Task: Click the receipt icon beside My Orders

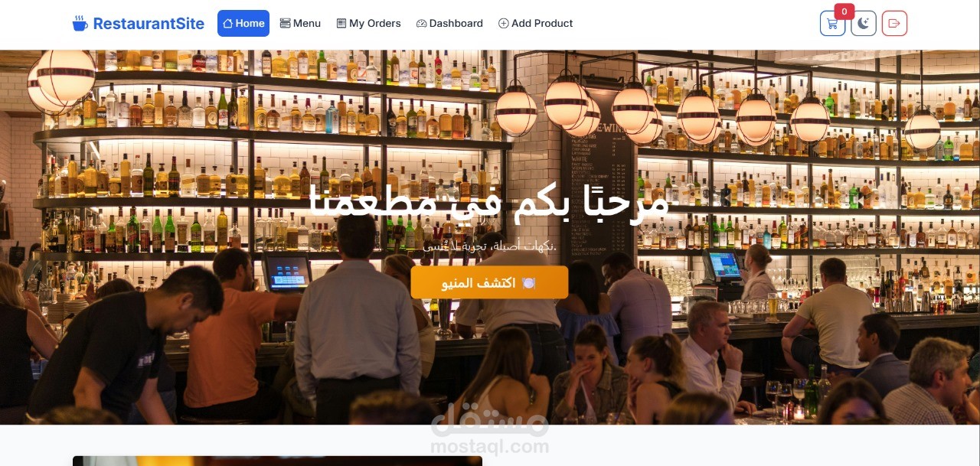Action: coord(341,24)
